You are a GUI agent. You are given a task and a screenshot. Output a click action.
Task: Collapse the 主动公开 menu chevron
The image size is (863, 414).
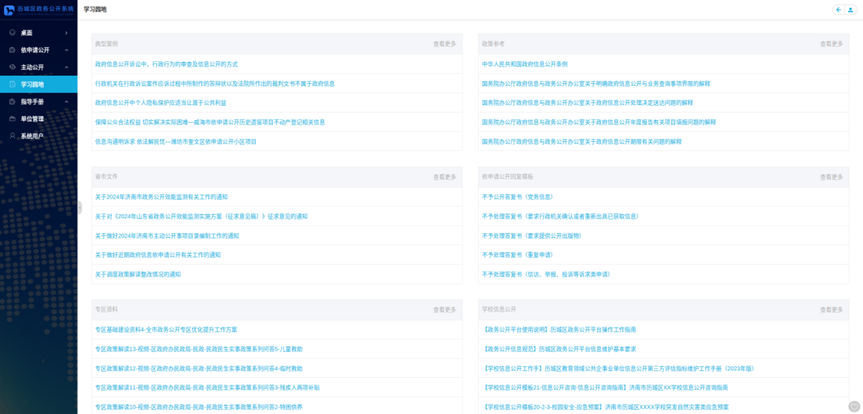coord(67,67)
